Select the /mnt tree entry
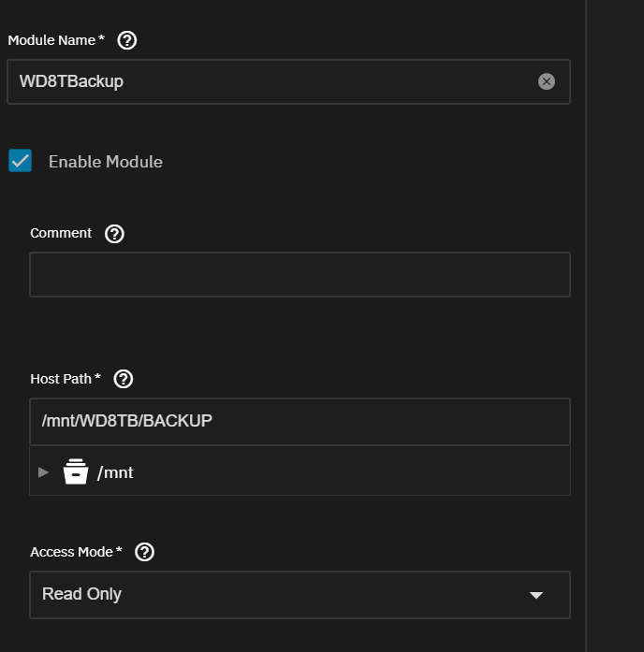The width and height of the screenshot is (644, 652). pyautogui.click(x=300, y=471)
